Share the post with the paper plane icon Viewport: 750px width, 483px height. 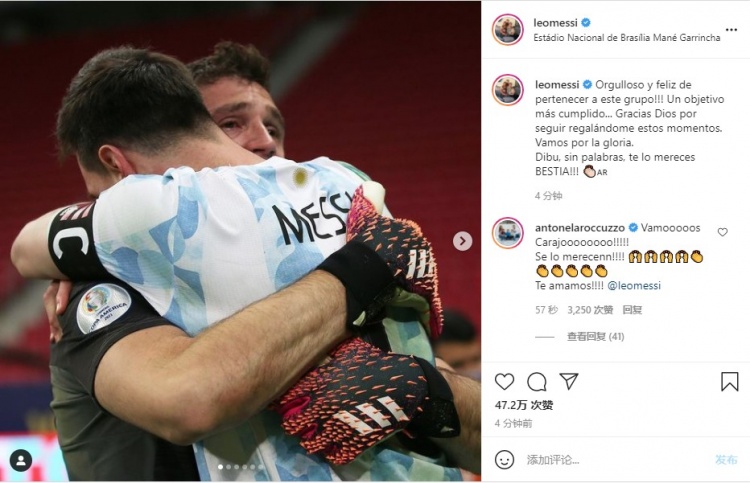pyautogui.click(x=569, y=381)
